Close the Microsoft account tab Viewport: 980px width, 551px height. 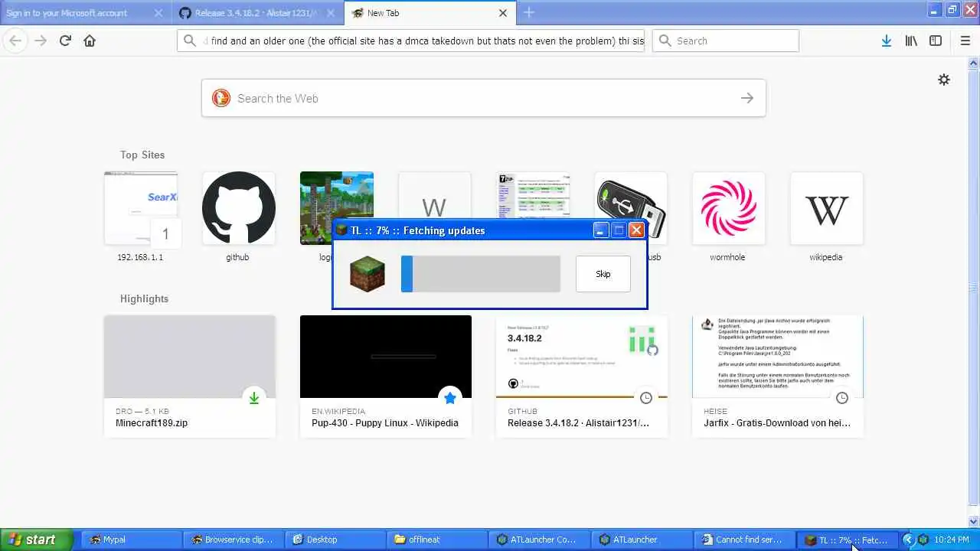pos(158,13)
